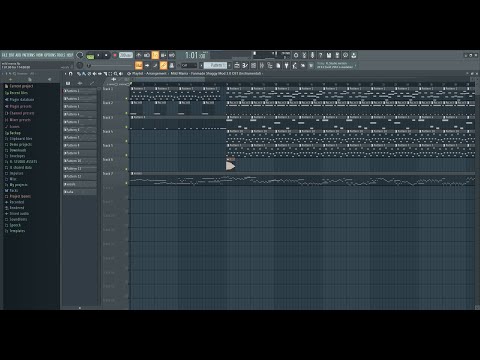The width and height of the screenshot is (480, 360).
Task: Toggle typing keyboard to piano icon
Action: [139, 65]
